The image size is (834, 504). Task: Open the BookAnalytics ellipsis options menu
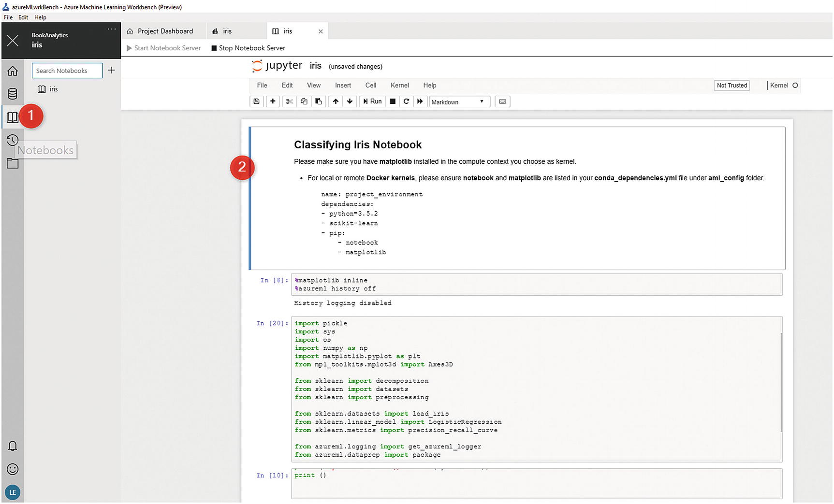pos(112,29)
